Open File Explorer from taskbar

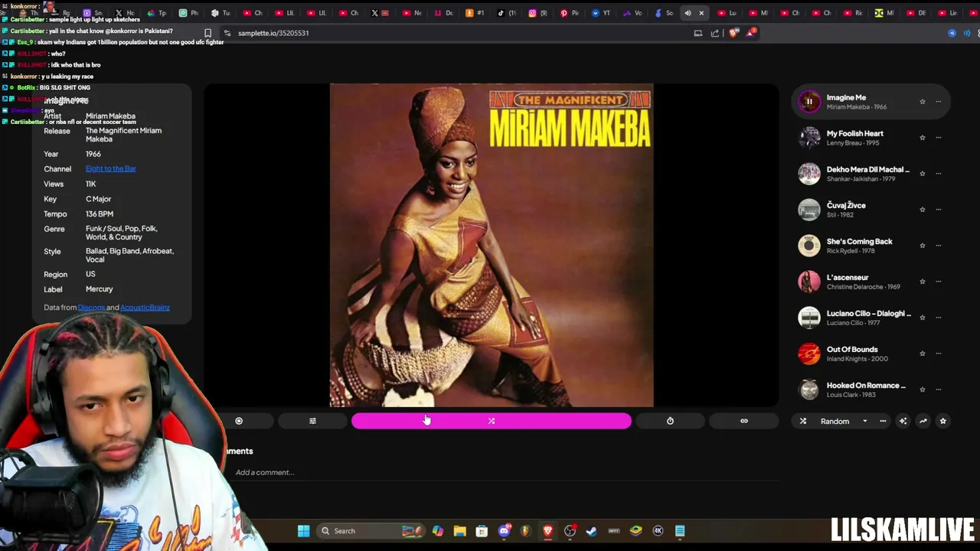pyautogui.click(x=459, y=531)
